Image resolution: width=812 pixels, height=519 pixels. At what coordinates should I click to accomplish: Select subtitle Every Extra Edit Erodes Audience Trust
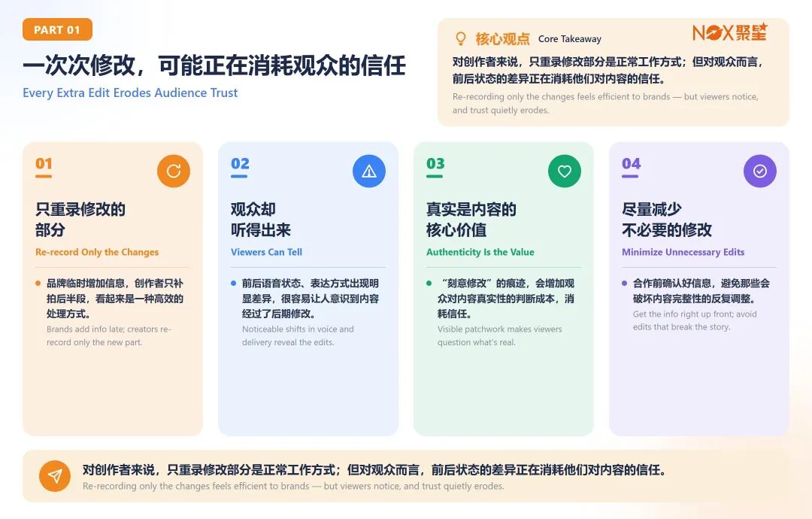click(130, 93)
